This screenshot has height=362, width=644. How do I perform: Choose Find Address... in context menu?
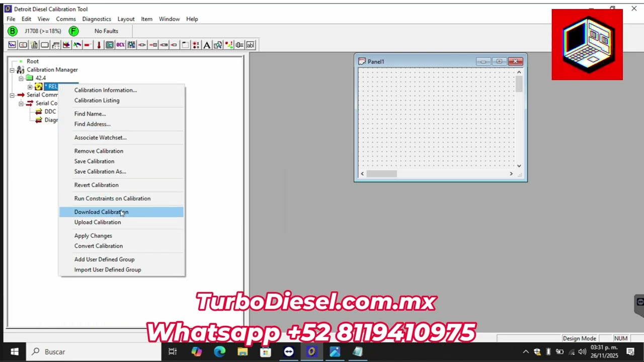click(x=121, y=124)
